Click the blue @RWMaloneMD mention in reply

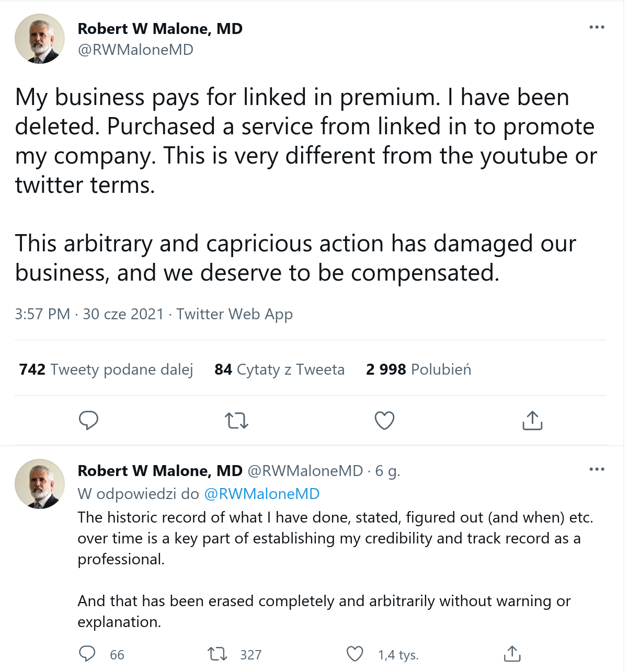point(261,494)
